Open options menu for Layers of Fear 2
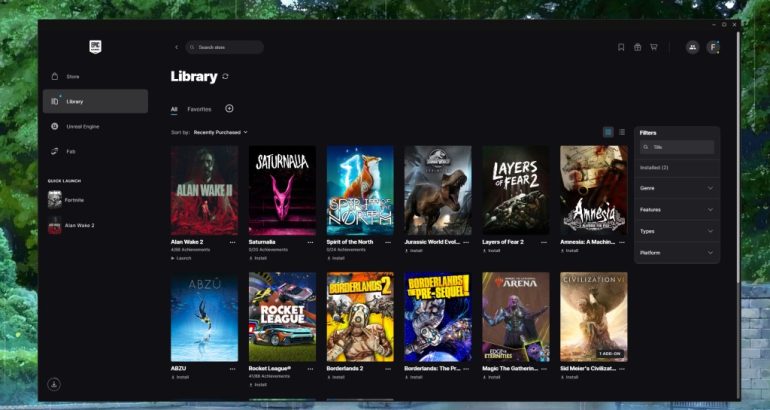Image resolution: width=770 pixels, height=410 pixels. tap(544, 243)
